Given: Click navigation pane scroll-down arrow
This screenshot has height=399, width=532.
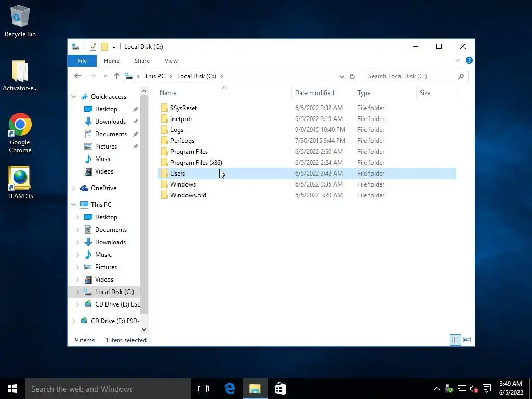Looking at the screenshot, I should [x=144, y=330].
